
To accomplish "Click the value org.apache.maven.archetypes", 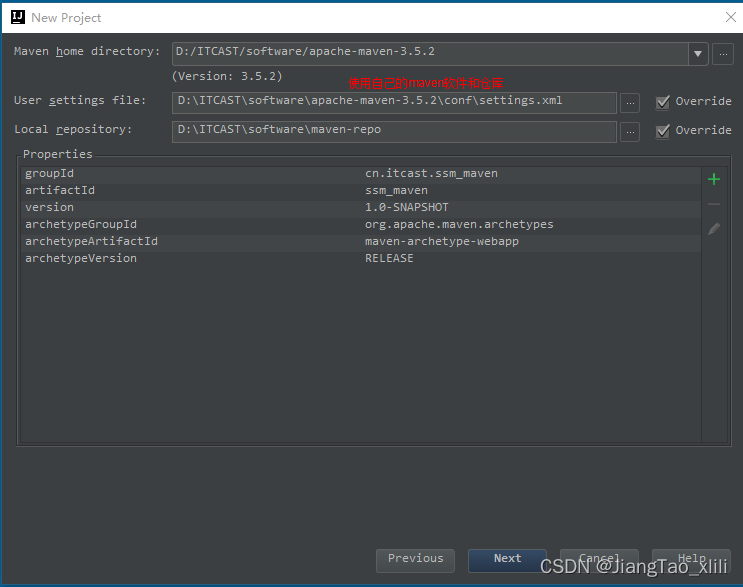I will (x=459, y=225).
